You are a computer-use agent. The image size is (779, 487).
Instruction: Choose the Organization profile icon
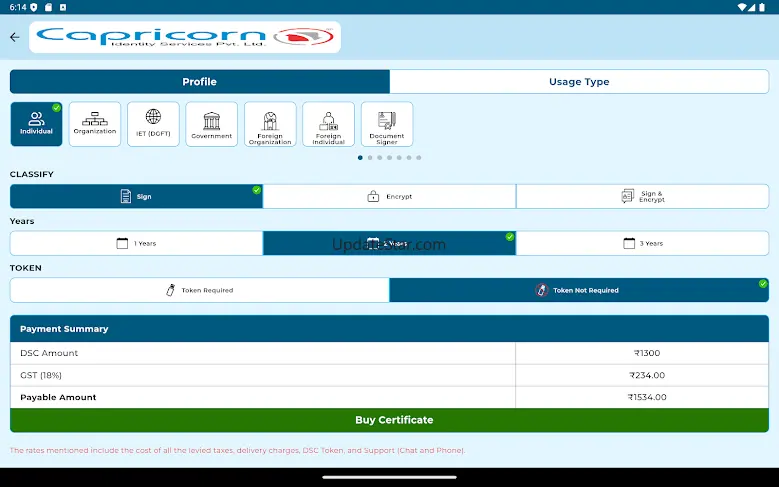pos(95,124)
